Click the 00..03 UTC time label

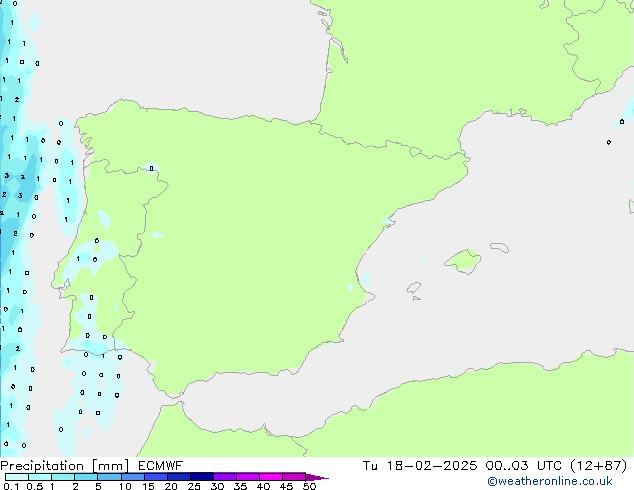523,466
